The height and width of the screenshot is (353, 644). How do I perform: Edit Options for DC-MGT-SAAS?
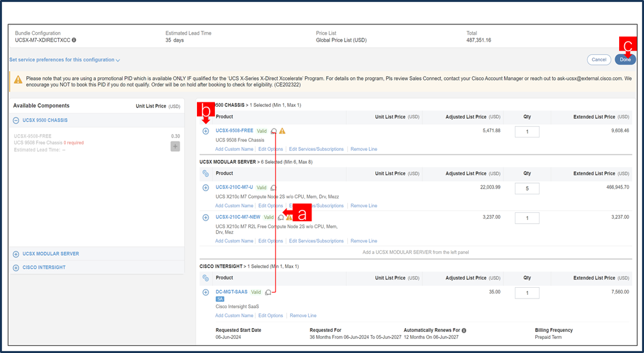click(271, 316)
